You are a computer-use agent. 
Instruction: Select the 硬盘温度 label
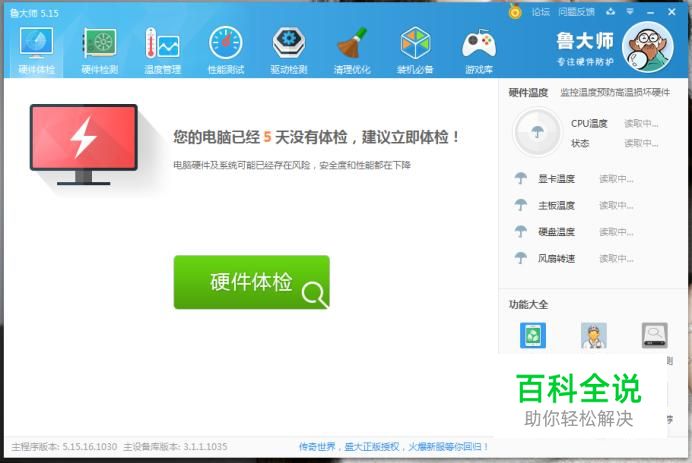point(556,232)
